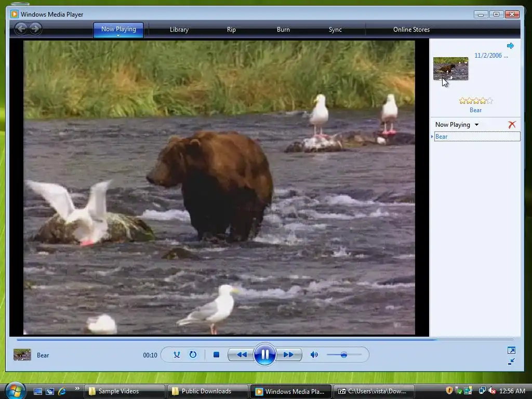Click the small Bear thumbnail near playback controls
Screen dimensions: 532x399
(x=22, y=354)
